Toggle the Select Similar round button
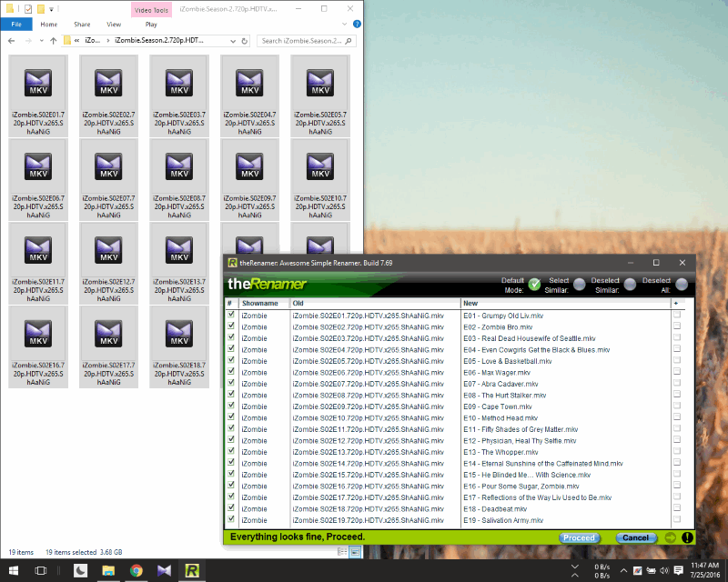This screenshot has width=728, height=582. pyautogui.click(x=580, y=285)
